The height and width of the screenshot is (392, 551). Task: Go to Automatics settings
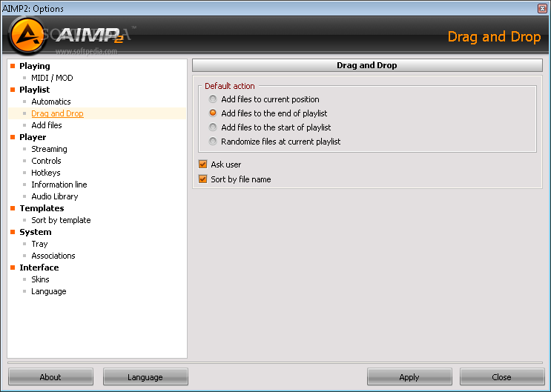[51, 102]
